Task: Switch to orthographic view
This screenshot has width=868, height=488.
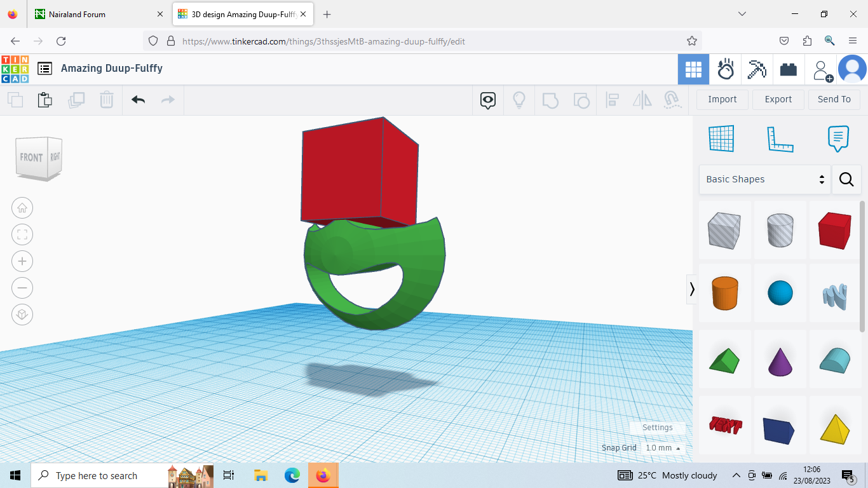Action: click(22, 315)
